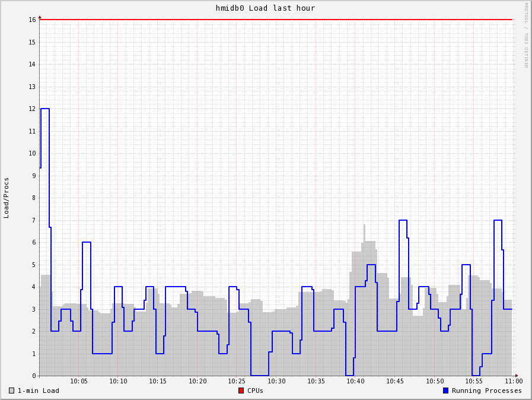The width and height of the screenshot is (532, 400).
Task: Click the 11:00 time axis label
Action: coord(514,381)
